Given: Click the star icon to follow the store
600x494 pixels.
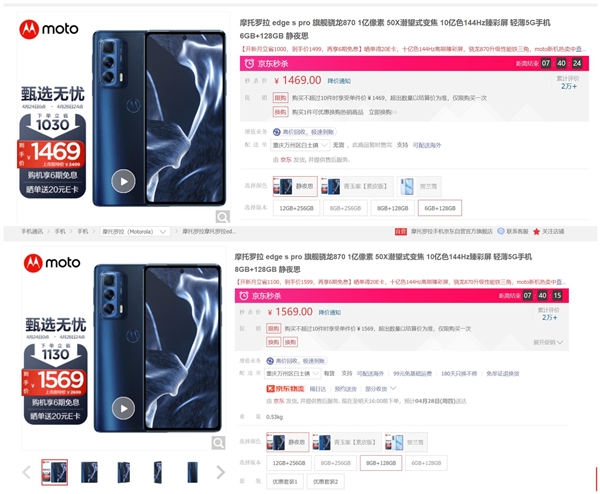Looking at the screenshot, I should pyautogui.click(x=536, y=232).
